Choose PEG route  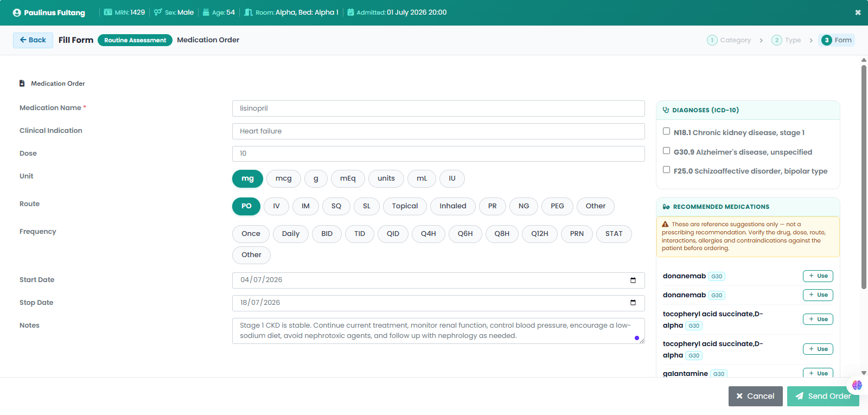click(557, 206)
